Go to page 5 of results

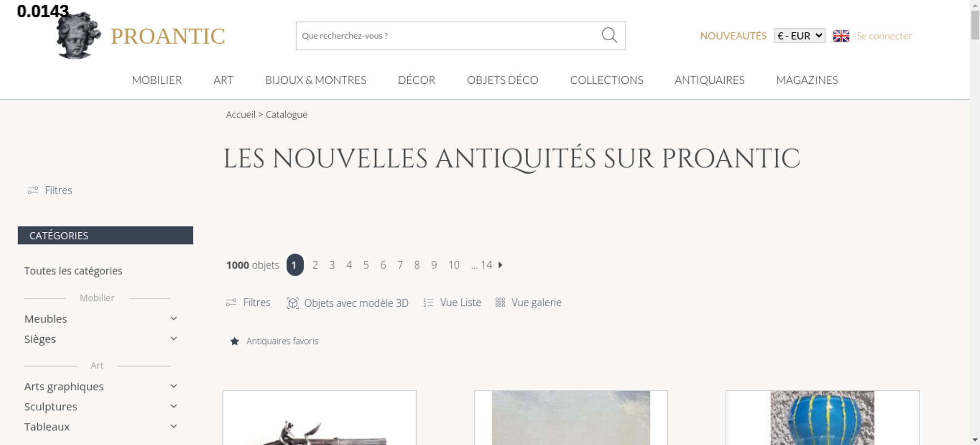(x=366, y=265)
